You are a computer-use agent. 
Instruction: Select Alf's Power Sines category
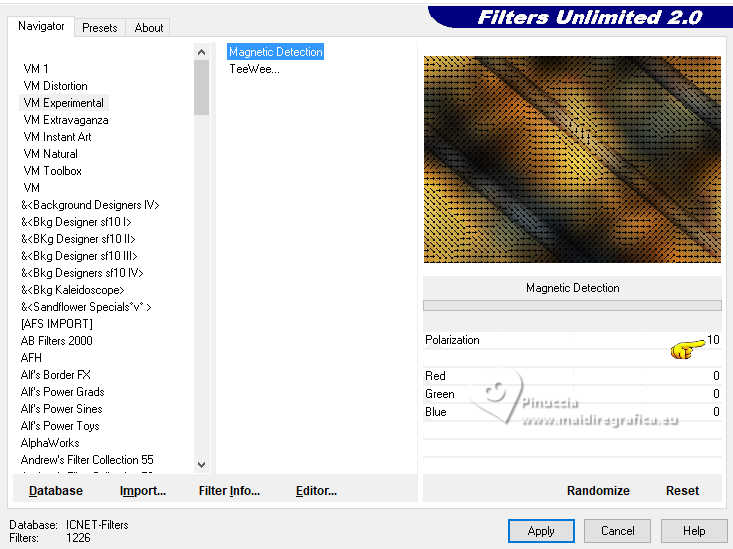tap(61, 409)
